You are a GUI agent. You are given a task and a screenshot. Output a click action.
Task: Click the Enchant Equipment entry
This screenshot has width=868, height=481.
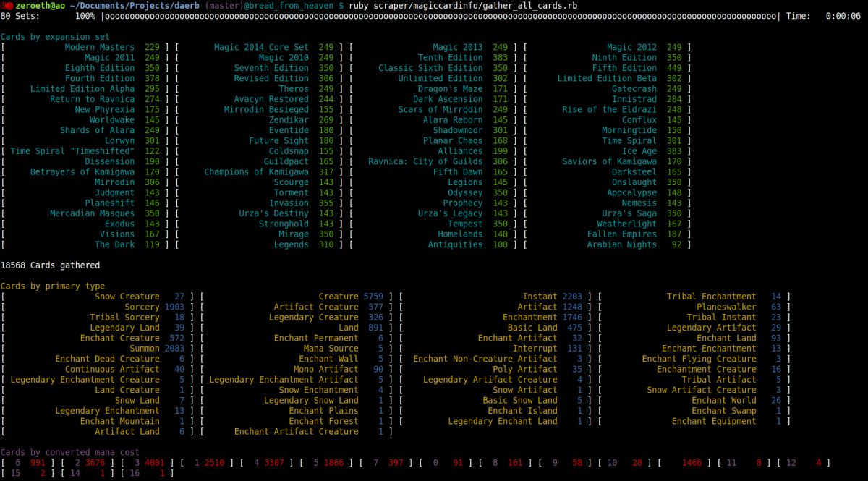(727, 421)
